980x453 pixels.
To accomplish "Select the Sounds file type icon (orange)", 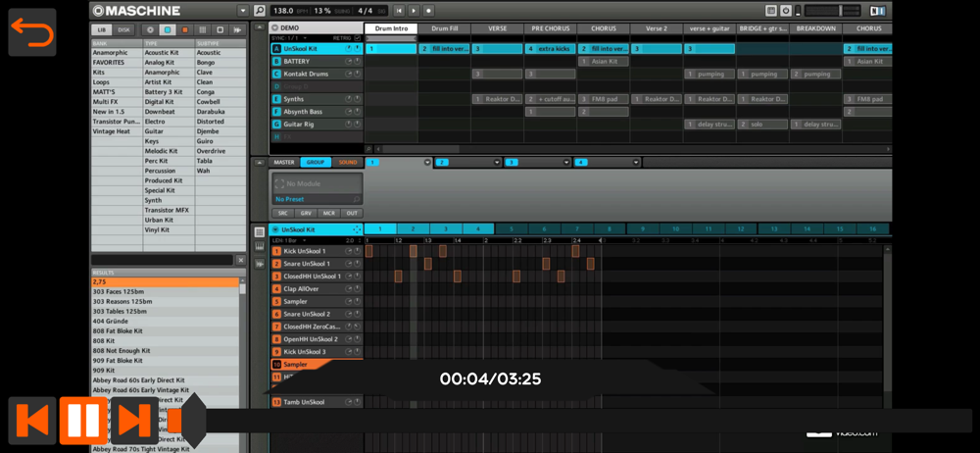I will [x=184, y=30].
